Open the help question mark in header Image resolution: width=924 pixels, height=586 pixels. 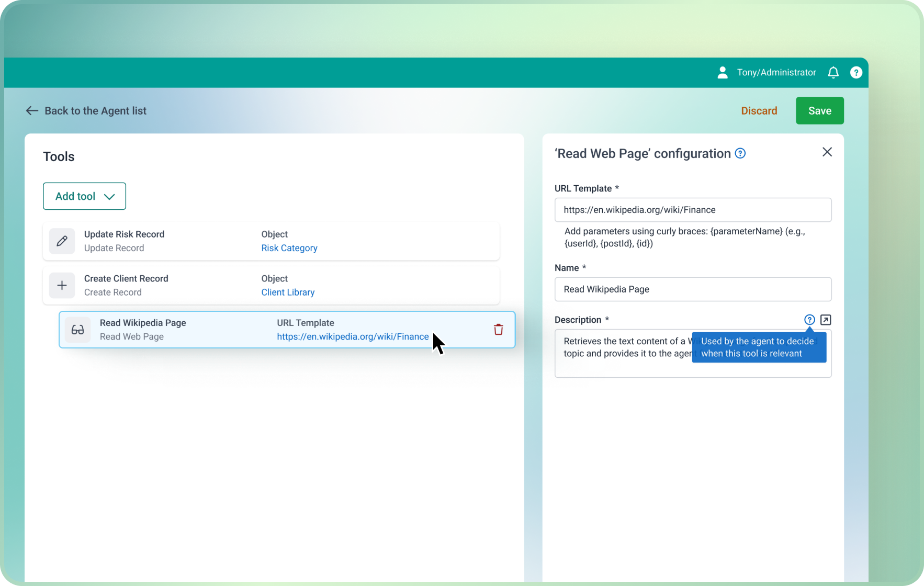click(856, 73)
